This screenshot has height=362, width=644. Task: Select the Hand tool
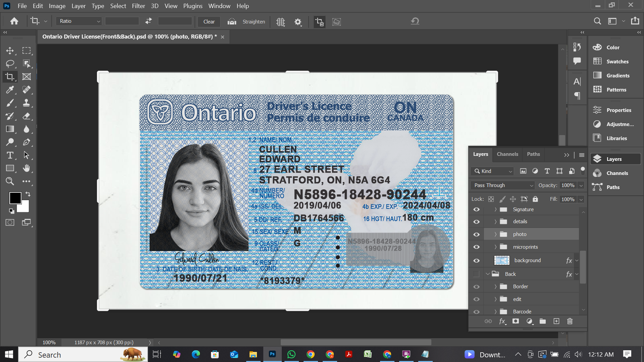coord(27,168)
